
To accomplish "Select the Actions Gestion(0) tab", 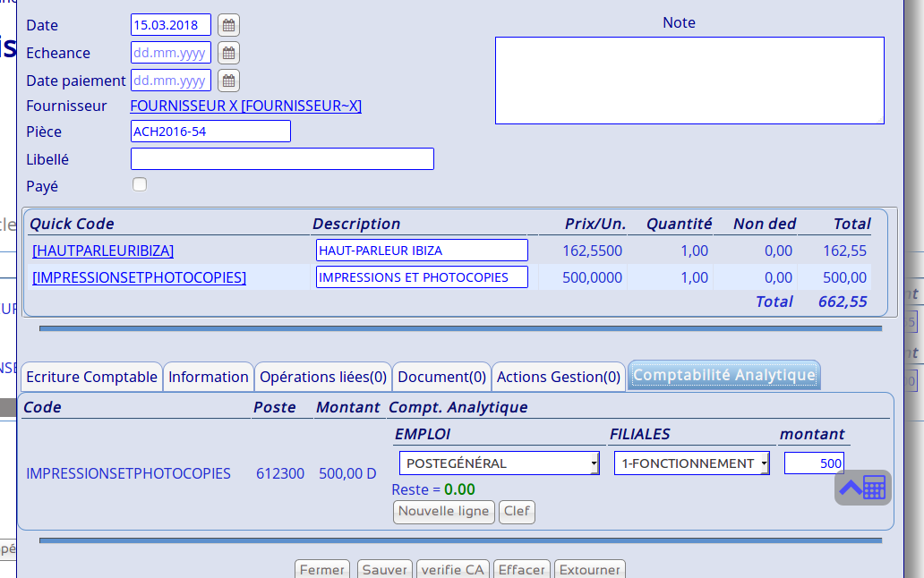I will click(x=559, y=377).
